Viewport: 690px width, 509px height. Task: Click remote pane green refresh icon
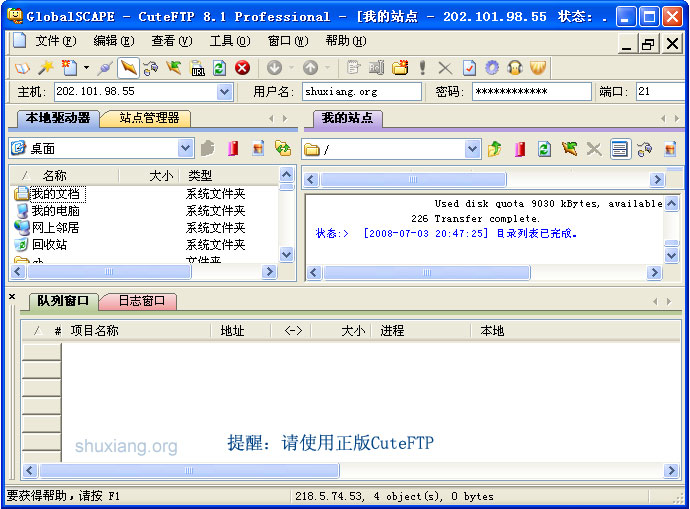pos(544,149)
